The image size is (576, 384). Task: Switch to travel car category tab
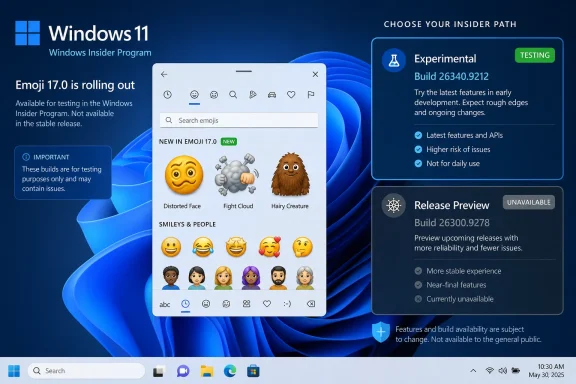pos(272,95)
